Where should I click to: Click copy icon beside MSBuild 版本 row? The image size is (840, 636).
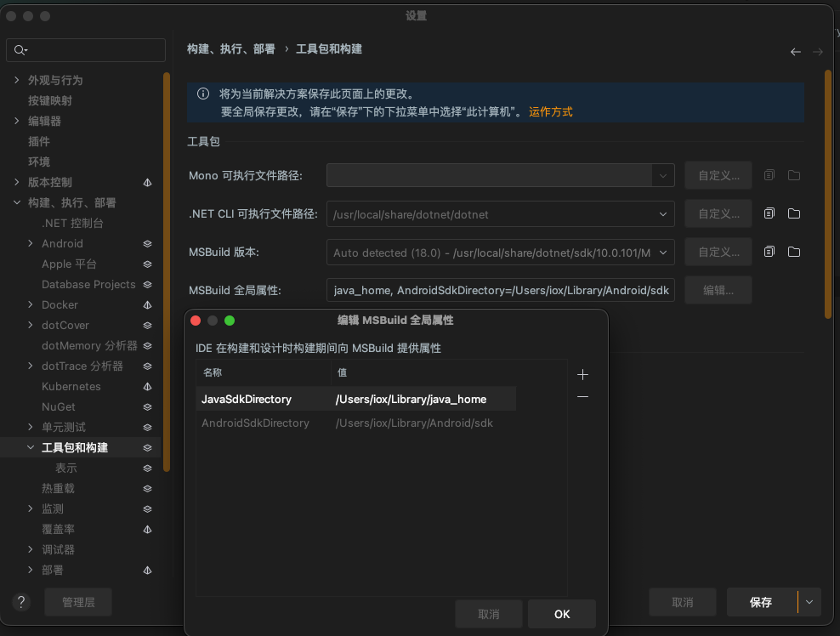point(769,252)
